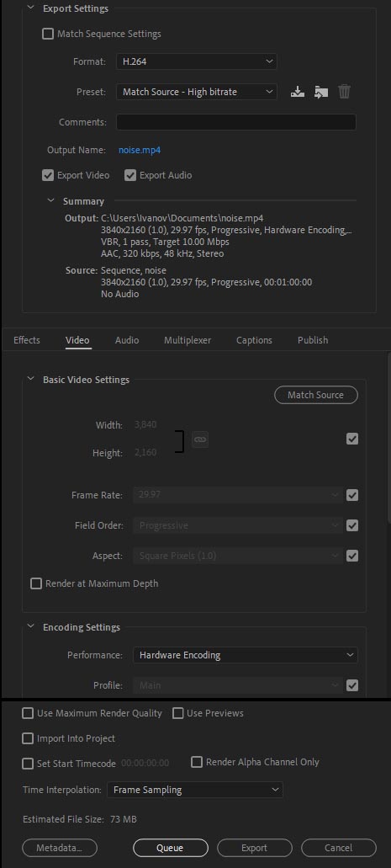The width and height of the screenshot is (391, 868).
Task: Click the noise.mp4 output name link
Action: [x=140, y=150]
